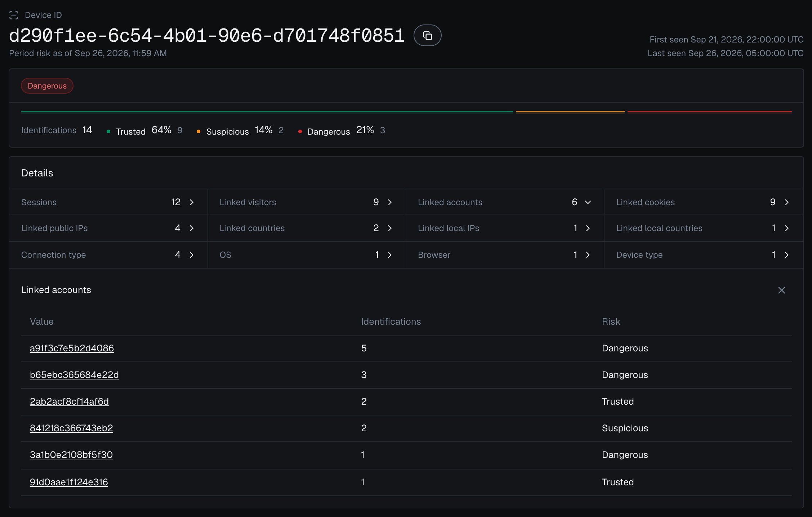This screenshot has height=517, width=812.
Task: Click the Dangerous risk cell for a91f3c7e5b2d4086
Action: tap(625, 348)
